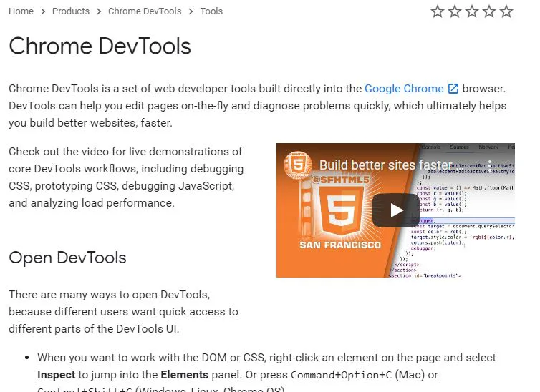Navigate to Chrome DevTools breadcrumb
The width and height of the screenshot is (540, 392).
[145, 11]
